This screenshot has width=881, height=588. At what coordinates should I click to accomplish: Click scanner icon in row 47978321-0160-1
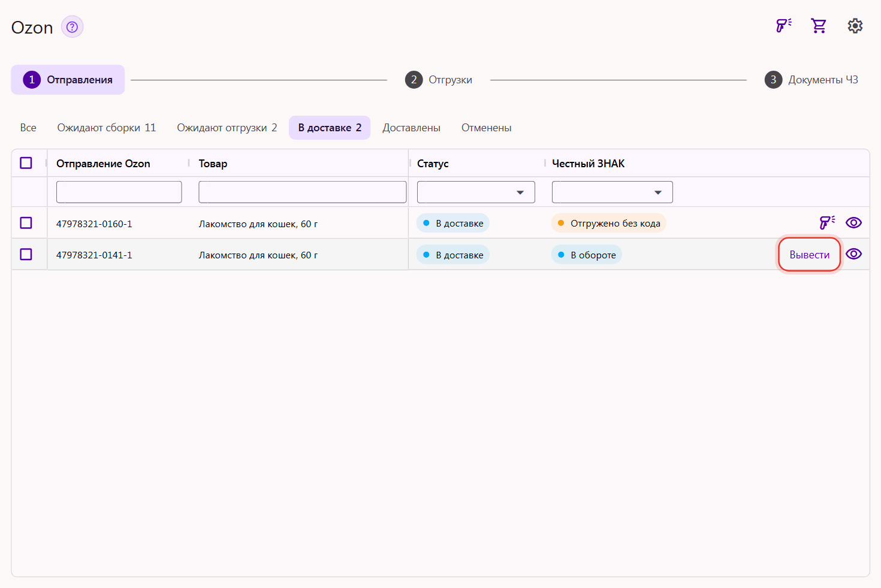pyautogui.click(x=827, y=222)
